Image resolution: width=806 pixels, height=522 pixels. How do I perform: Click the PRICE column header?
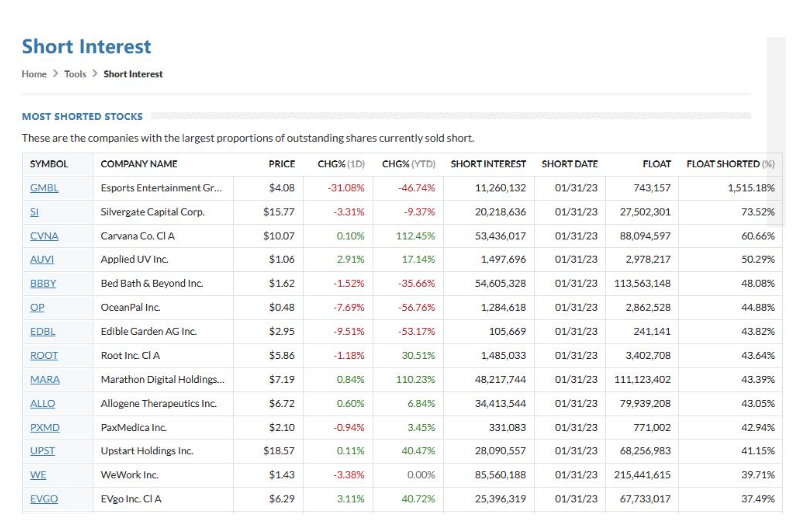tap(282, 164)
